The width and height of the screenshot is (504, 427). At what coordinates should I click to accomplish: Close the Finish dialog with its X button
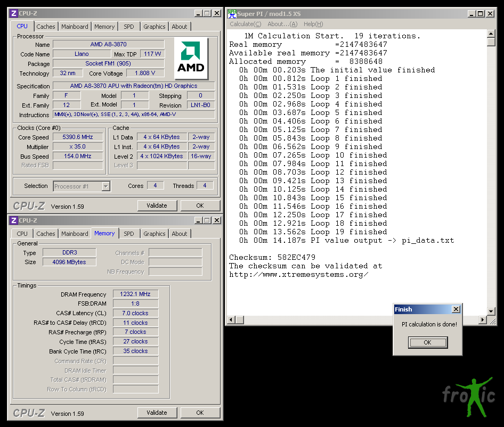pos(456,309)
